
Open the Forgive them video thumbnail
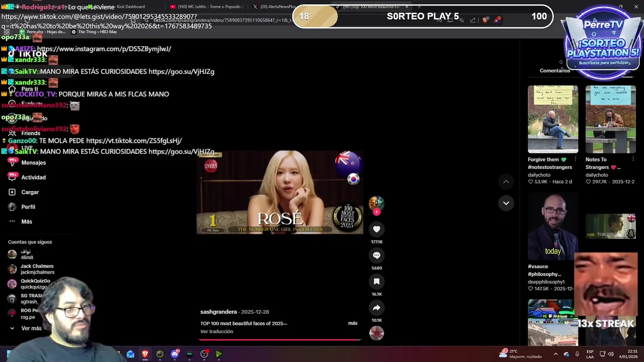[x=553, y=119]
